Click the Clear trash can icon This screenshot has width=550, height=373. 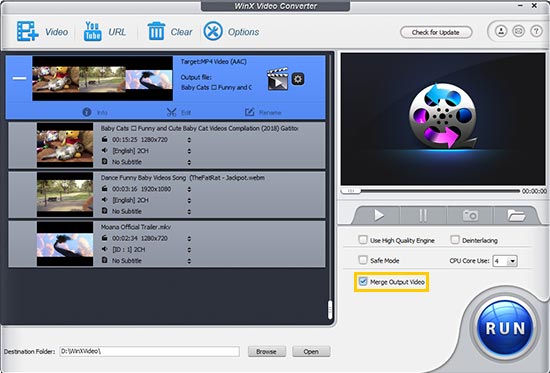[156, 31]
